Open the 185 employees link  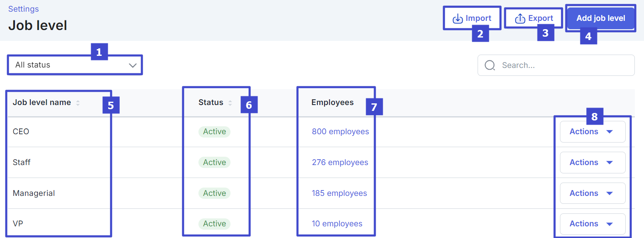click(339, 193)
